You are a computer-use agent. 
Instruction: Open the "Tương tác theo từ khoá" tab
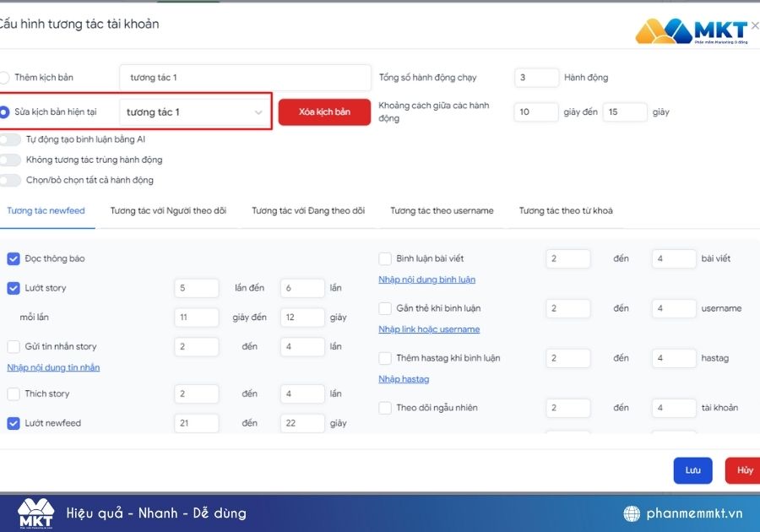(566, 211)
